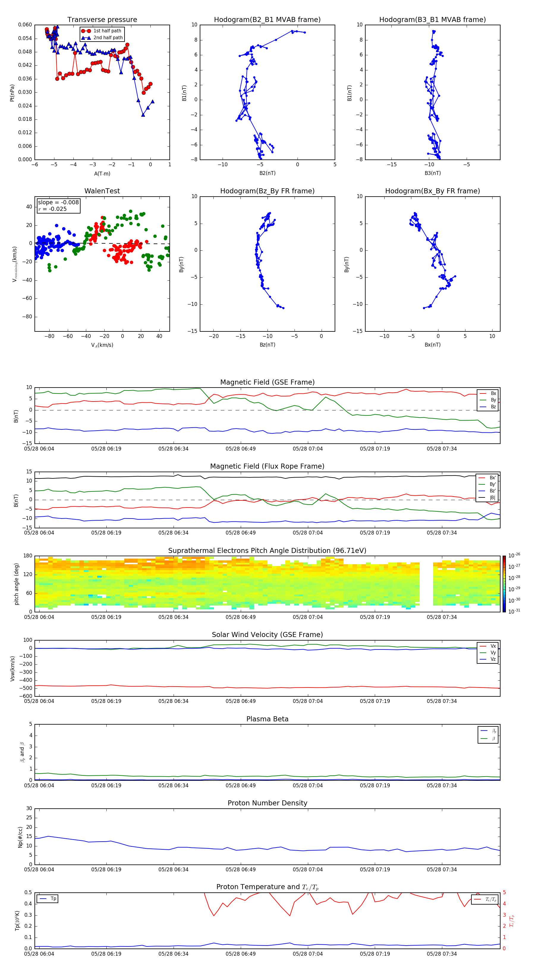Click the 'Proton Number Density' title

tap(267, 803)
